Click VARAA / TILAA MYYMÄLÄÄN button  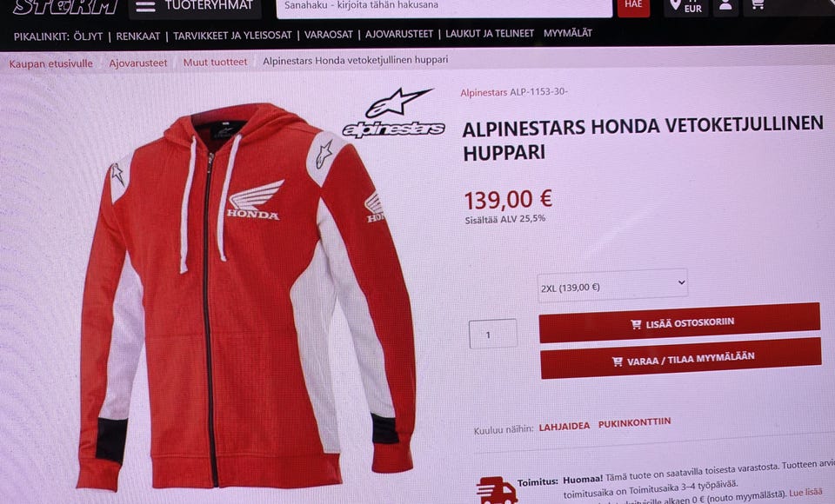[681, 359]
